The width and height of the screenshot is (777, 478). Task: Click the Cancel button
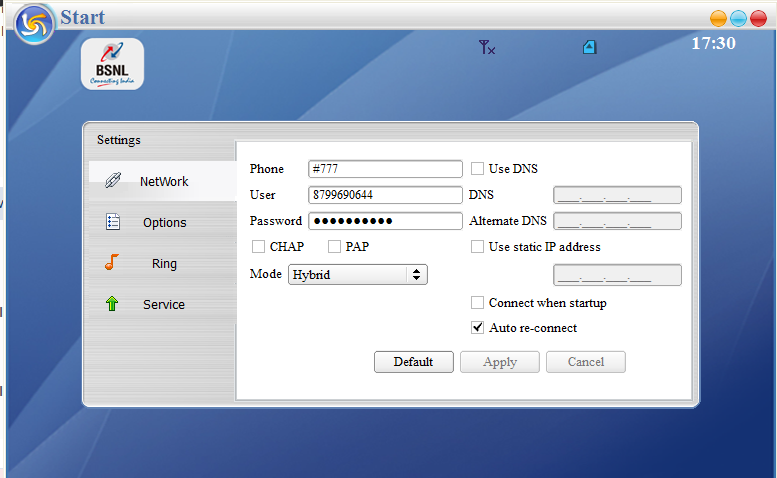tap(586, 362)
